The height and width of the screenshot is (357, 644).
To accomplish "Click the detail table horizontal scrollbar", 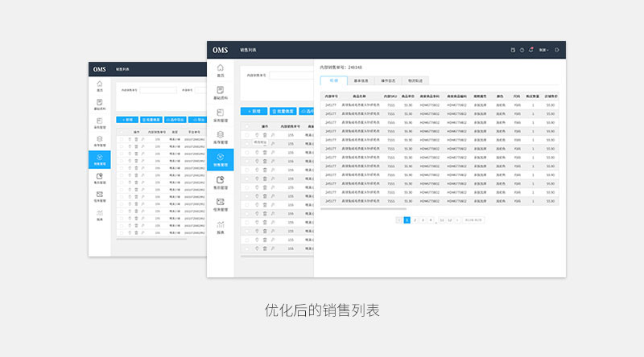I will [x=364, y=209].
